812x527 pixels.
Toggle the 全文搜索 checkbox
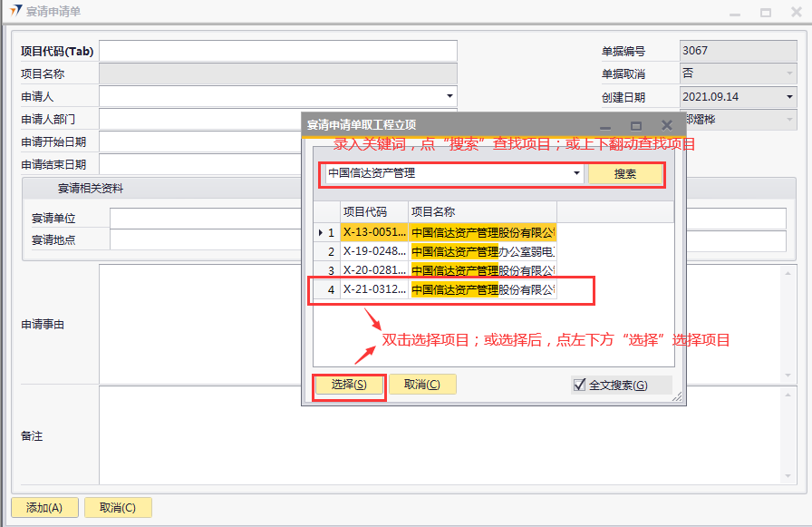point(580,385)
